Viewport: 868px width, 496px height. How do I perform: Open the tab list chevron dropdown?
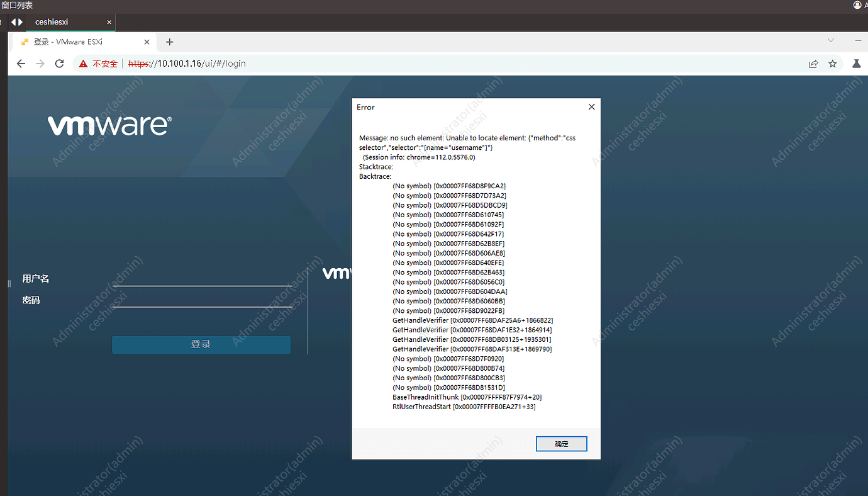click(831, 40)
